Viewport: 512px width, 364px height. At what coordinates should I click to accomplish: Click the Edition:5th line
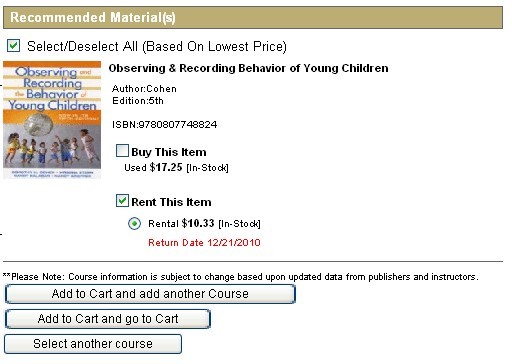138,101
